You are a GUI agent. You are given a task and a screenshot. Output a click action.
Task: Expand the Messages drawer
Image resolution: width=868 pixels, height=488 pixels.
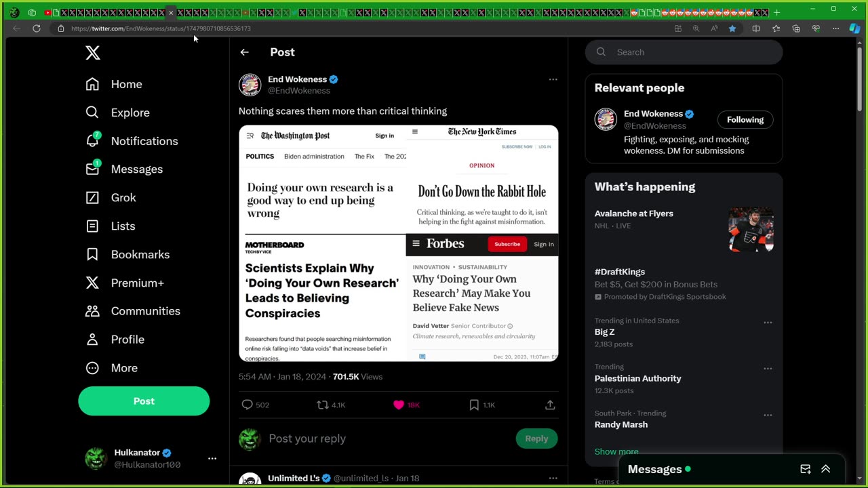pyautogui.click(x=826, y=469)
